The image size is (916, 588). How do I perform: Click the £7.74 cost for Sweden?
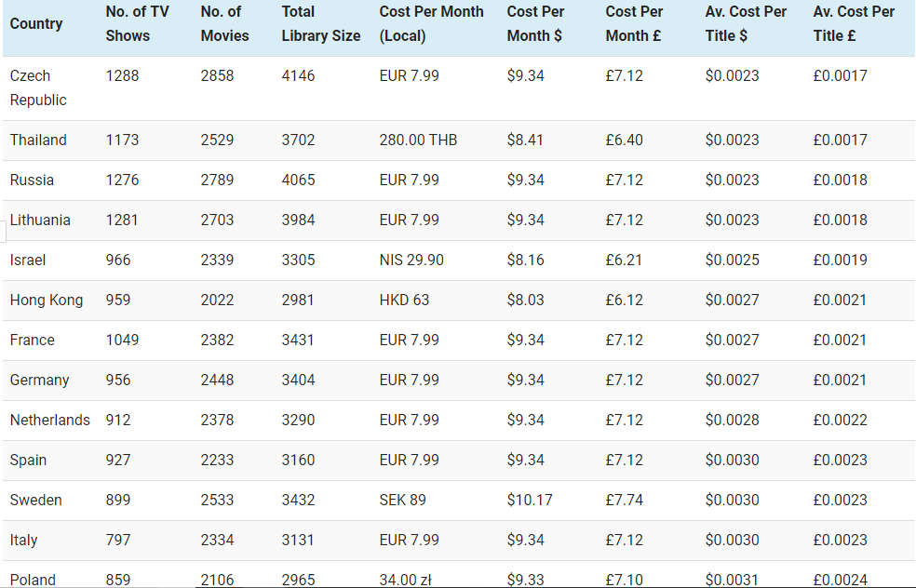tap(625, 500)
